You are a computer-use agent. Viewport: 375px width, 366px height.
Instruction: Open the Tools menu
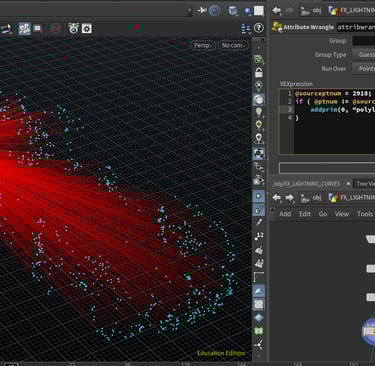(x=365, y=214)
